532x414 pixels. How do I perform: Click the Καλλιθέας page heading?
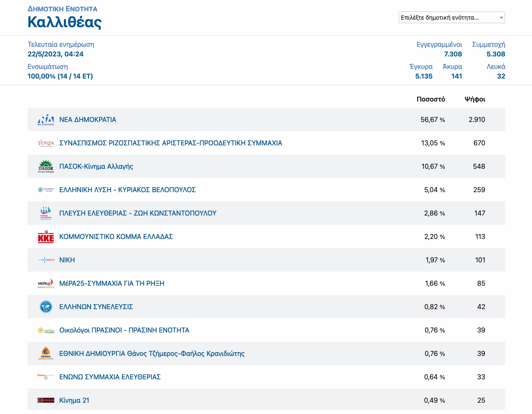coord(65,22)
